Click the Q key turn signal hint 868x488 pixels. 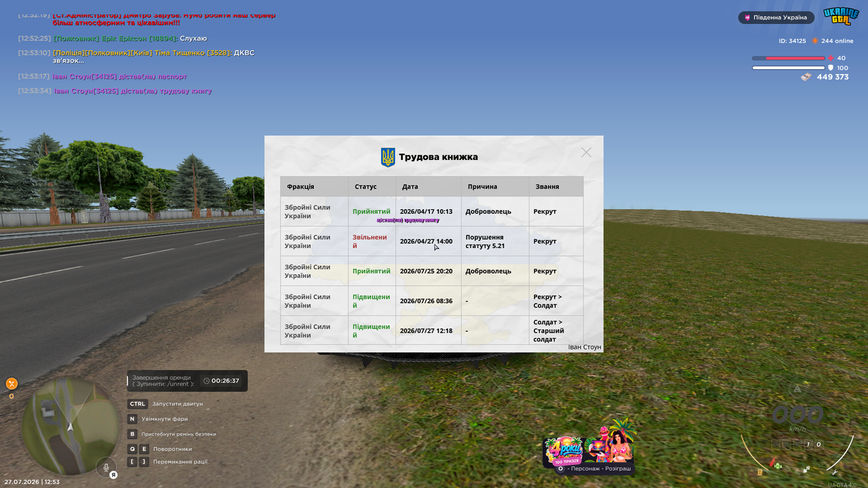tap(133, 449)
